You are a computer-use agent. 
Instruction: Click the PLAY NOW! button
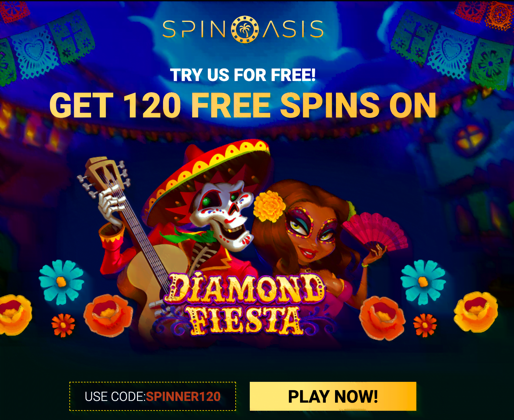coord(333,396)
